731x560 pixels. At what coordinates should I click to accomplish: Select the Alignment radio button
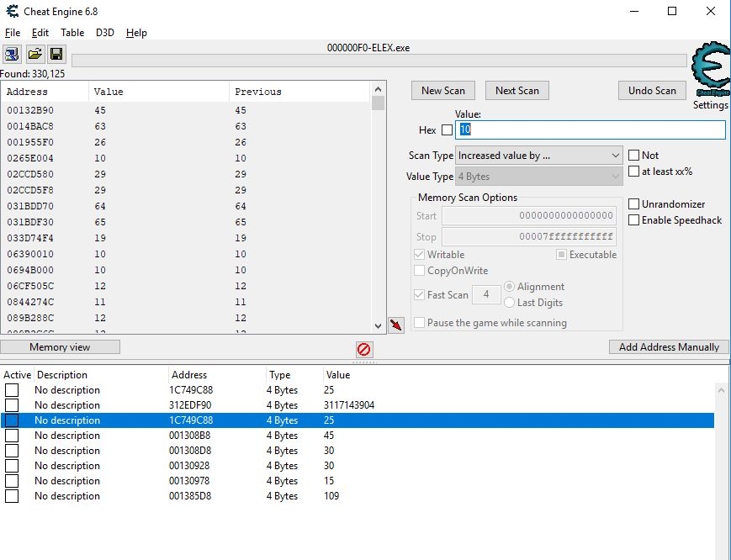tap(509, 287)
